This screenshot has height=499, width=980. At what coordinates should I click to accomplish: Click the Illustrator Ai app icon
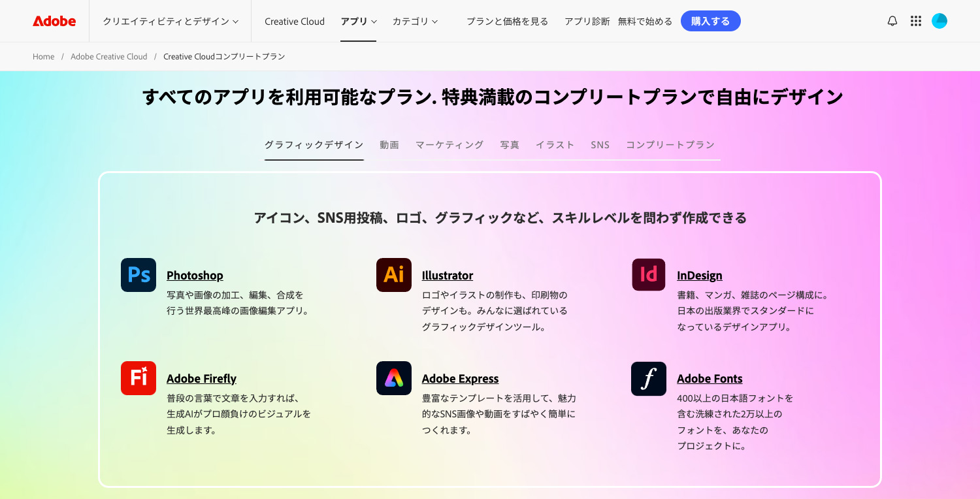pos(394,274)
